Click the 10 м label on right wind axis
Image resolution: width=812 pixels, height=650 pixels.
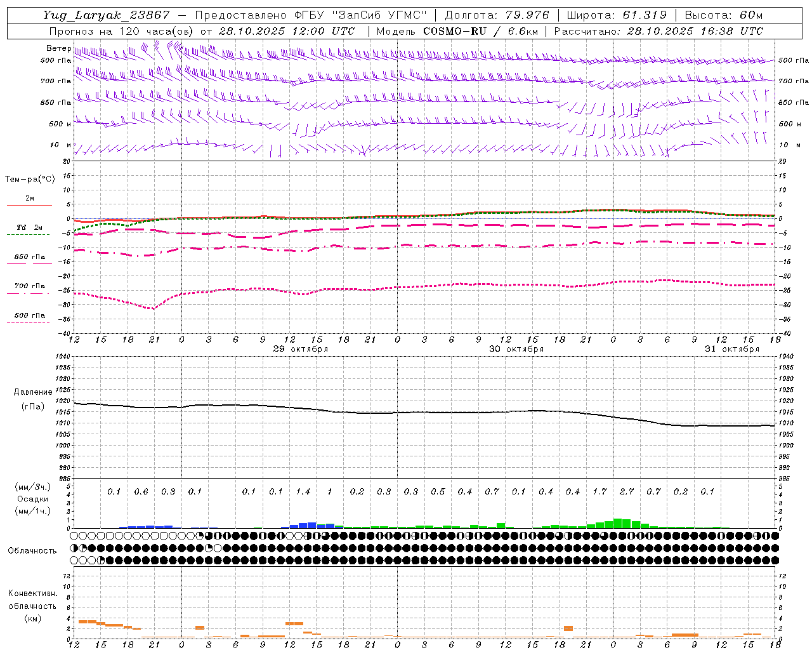point(790,145)
